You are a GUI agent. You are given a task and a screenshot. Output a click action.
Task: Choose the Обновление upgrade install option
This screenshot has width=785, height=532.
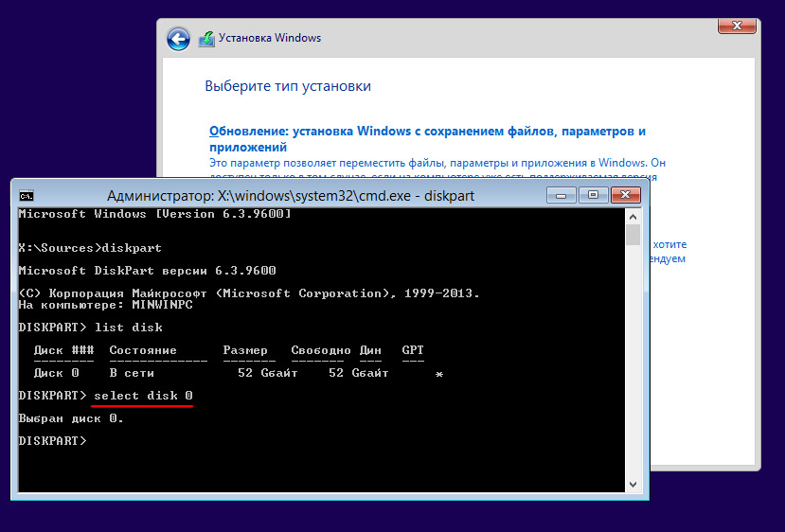[x=427, y=138]
